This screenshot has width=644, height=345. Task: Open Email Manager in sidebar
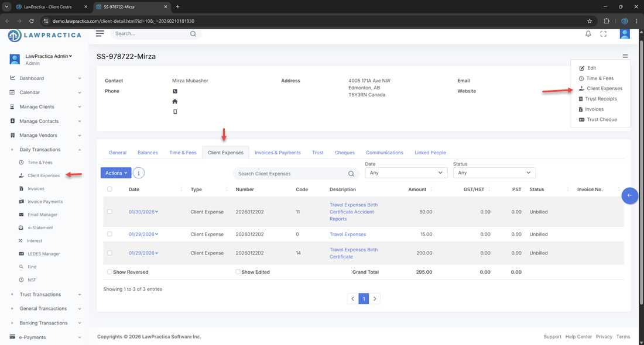[x=42, y=215]
